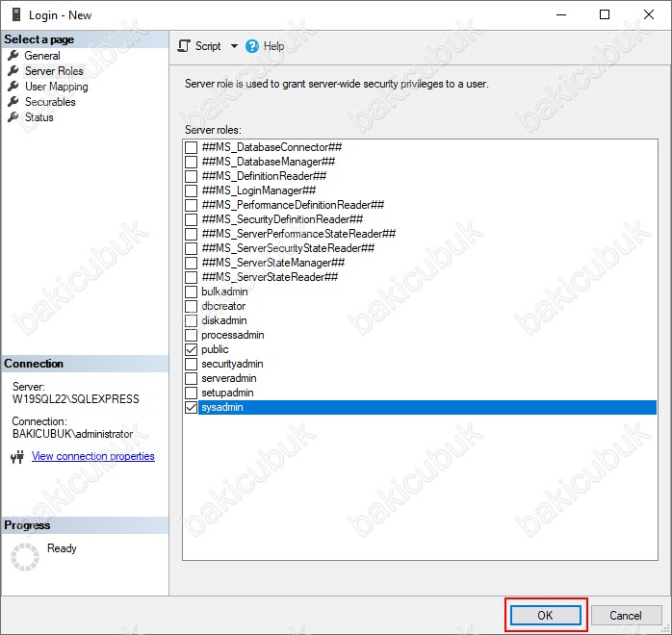Click the wrench icon beside Securables

[13, 102]
